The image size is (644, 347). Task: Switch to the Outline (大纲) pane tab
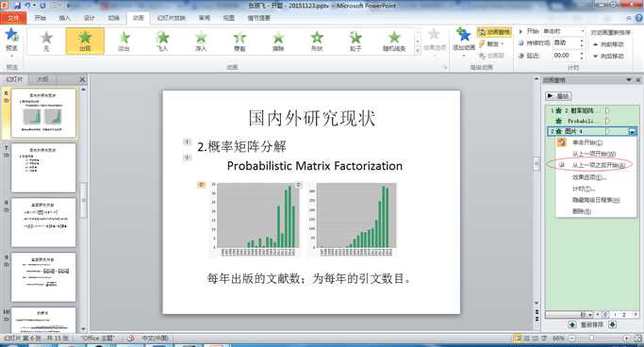tap(42, 79)
